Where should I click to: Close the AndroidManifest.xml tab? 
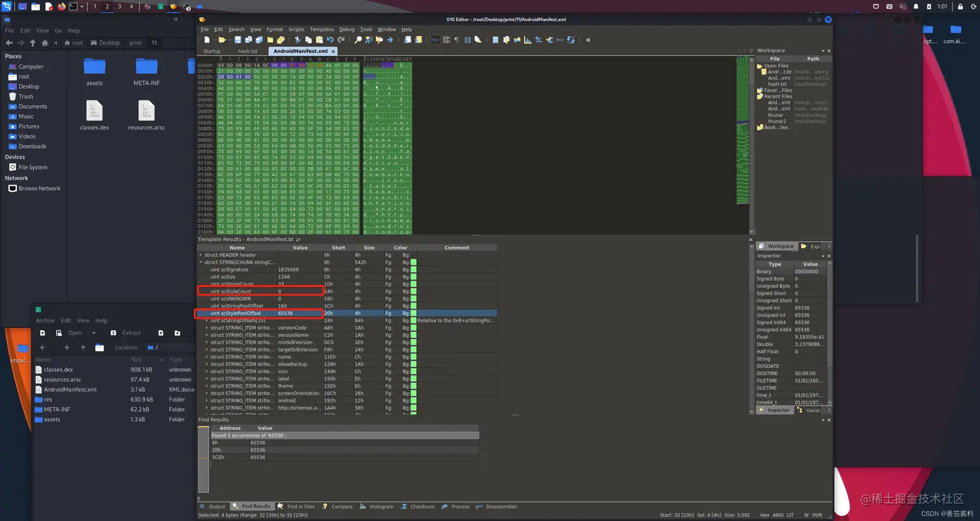click(333, 51)
